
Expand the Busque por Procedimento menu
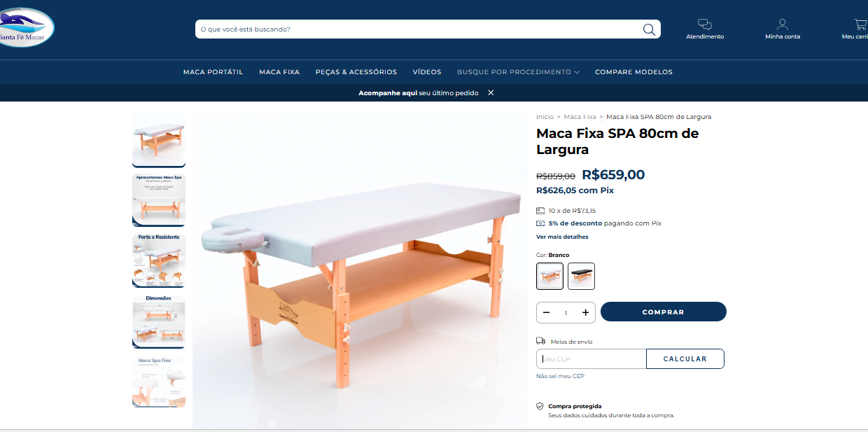coord(518,72)
